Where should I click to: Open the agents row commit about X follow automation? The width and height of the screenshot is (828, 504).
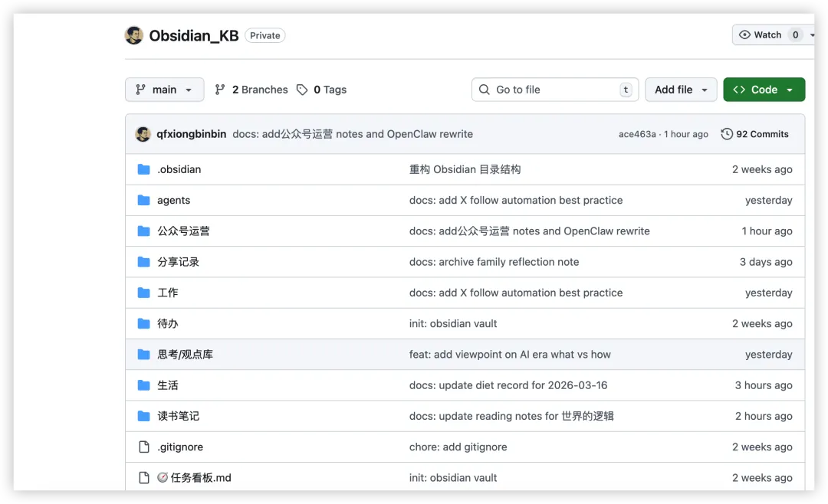point(516,200)
